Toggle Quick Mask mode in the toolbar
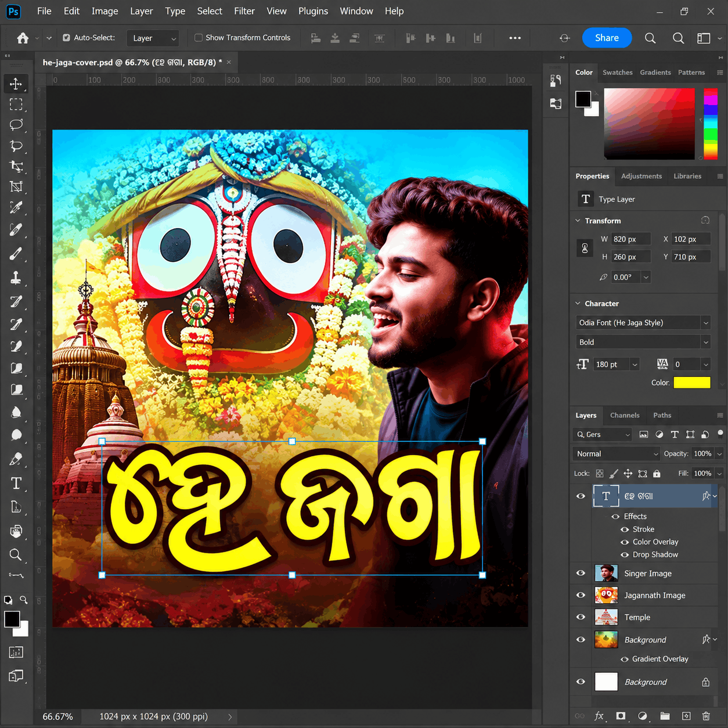 tap(16, 652)
